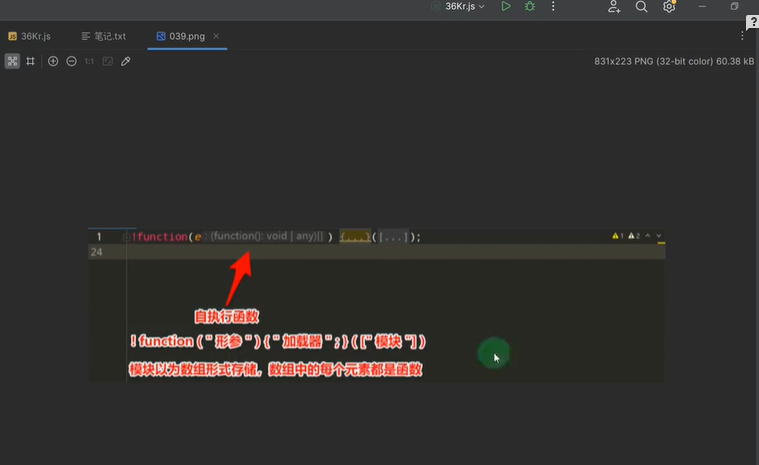Open the editor tabs options menu
This screenshot has height=465, width=759.
[x=742, y=36]
